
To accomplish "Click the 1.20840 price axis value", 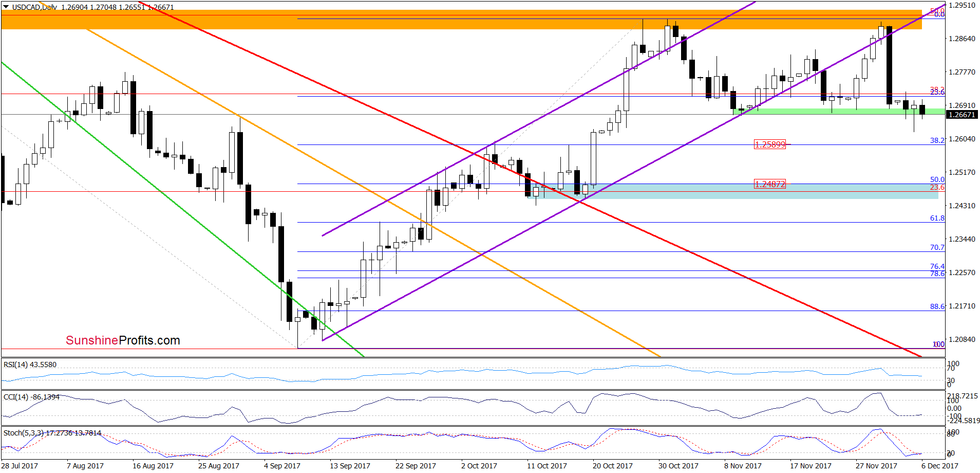I will 962,339.
